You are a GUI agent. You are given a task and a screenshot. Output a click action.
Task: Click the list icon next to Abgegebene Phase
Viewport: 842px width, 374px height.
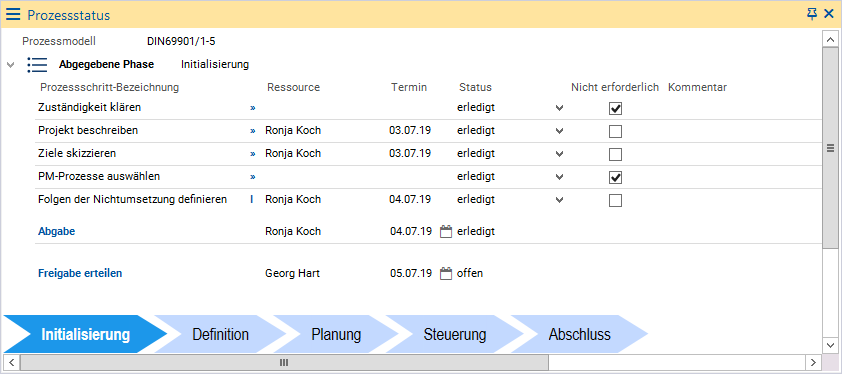click(x=38, y=64)
